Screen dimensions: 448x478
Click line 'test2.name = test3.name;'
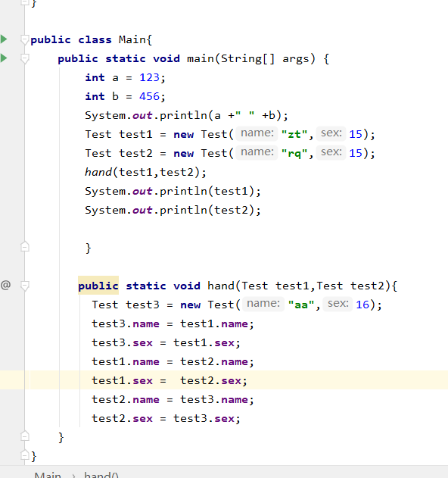pyautogui.click(x=173, y=399)
